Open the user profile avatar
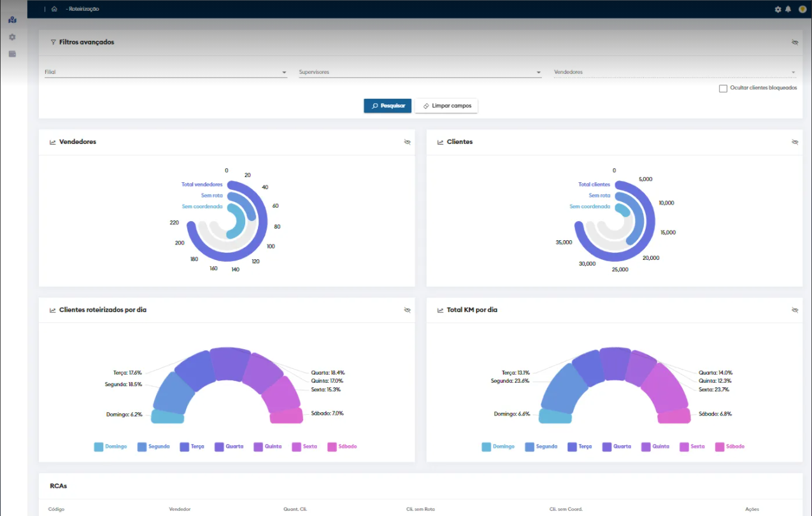812x516 pixels. (802, 10)
